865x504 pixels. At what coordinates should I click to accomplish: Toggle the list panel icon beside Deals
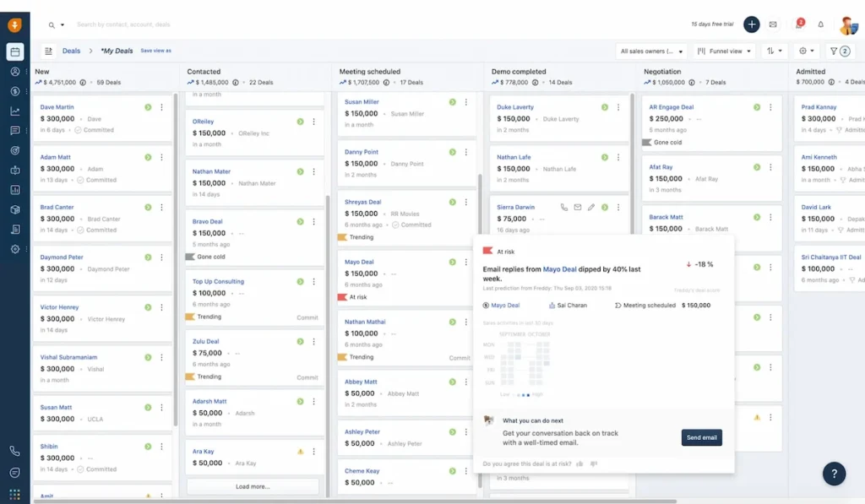(x=48, y=51)
